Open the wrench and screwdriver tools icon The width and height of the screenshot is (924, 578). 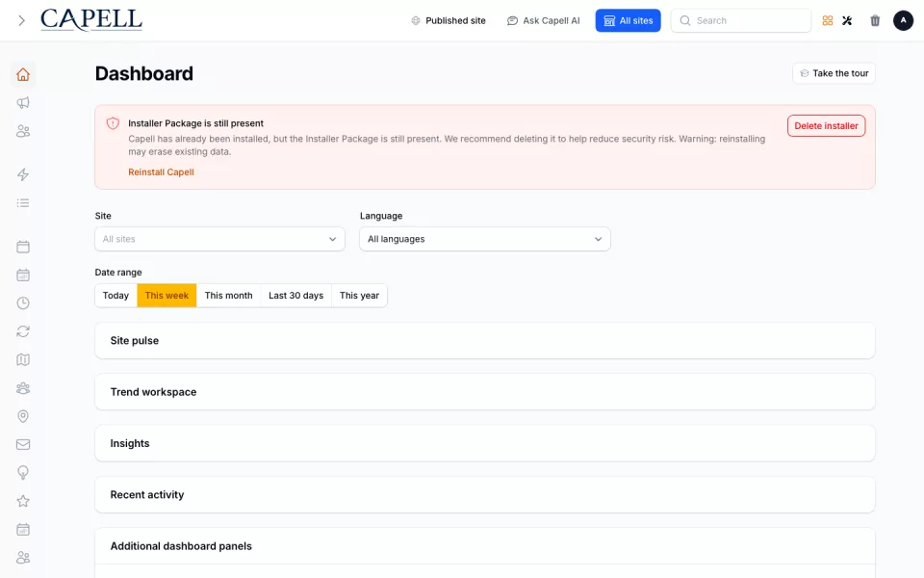pyautogui.click(x=847, y=20)
